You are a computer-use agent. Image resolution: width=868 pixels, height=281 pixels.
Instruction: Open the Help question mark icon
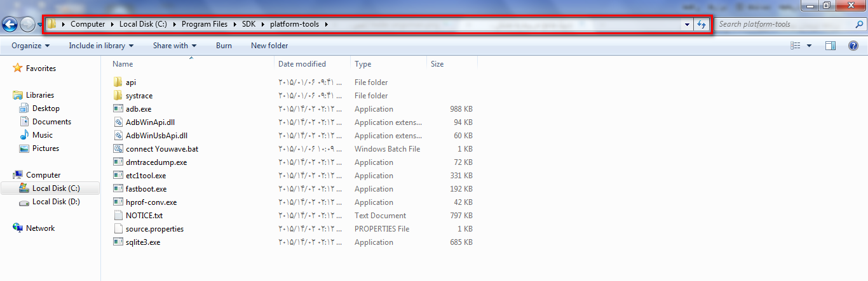(853, 46)
